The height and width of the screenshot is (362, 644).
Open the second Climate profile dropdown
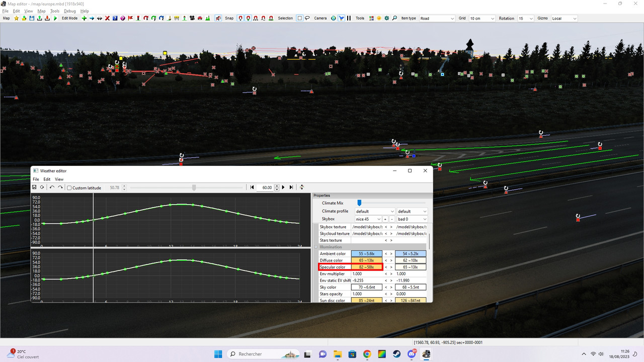(x=412, y=211)
